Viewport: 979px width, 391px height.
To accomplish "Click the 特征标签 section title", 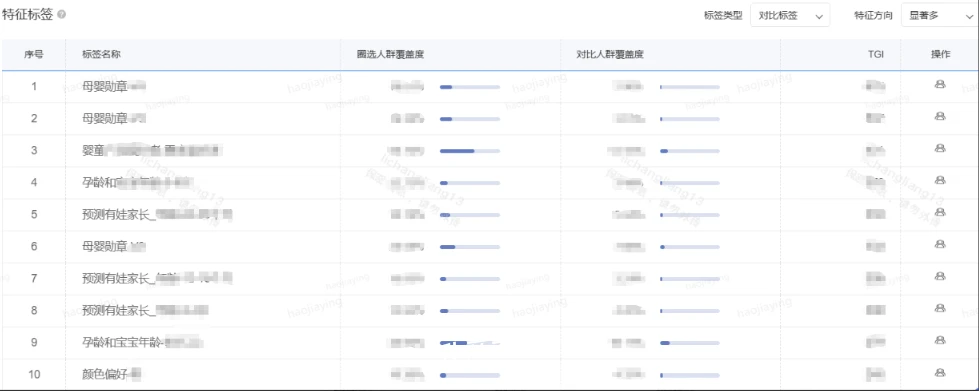I will pyautogui.click(x=27, y=15).
